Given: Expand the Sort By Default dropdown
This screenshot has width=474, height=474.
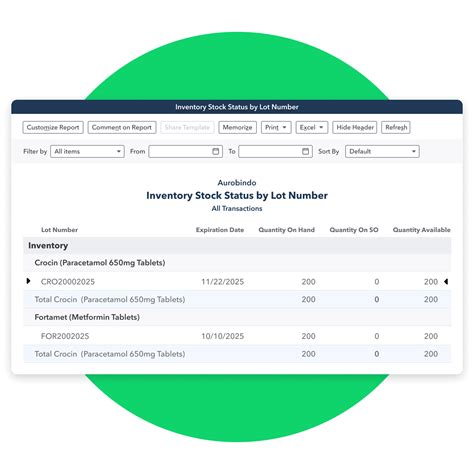Looking at the screenshot, I should pos(382,151).
